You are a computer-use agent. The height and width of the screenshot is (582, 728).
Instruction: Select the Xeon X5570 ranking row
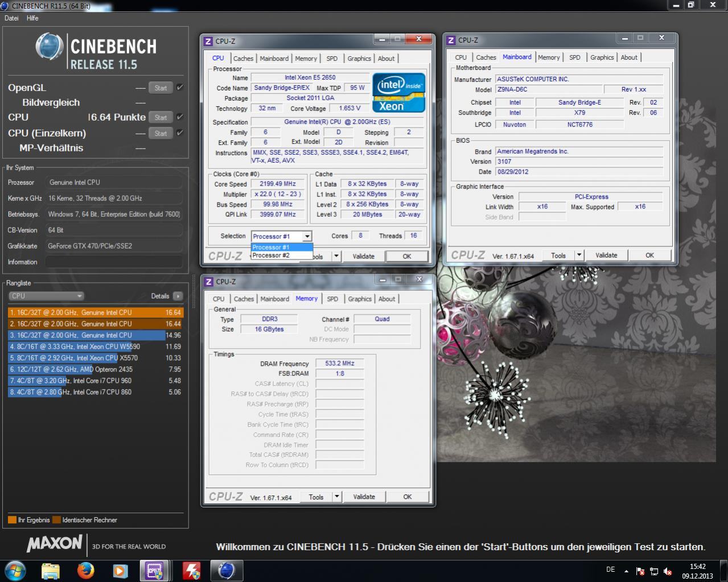pos(95,358)
